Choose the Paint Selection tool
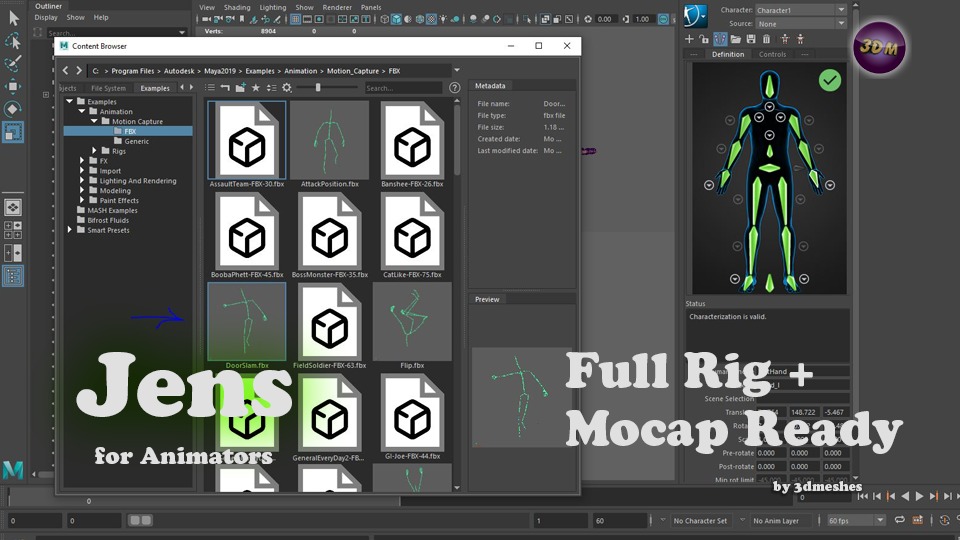This screenshot has height=540, width=960. 13,64
